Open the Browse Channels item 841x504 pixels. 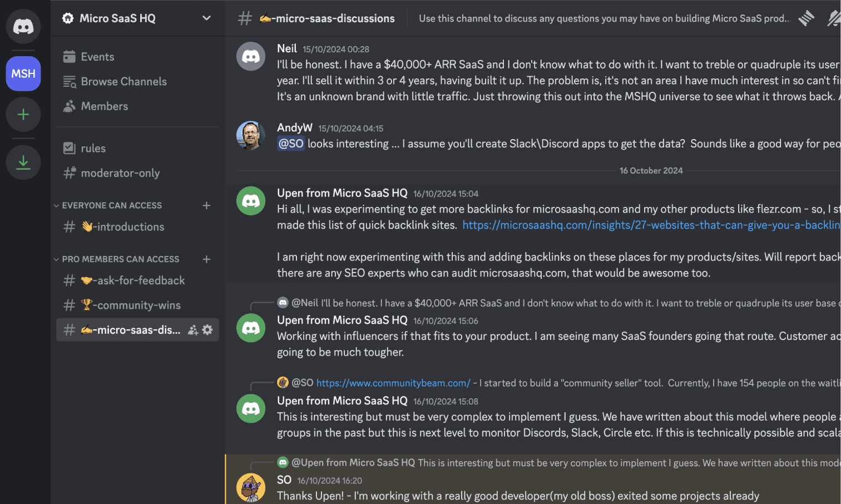tap(123, 82)
